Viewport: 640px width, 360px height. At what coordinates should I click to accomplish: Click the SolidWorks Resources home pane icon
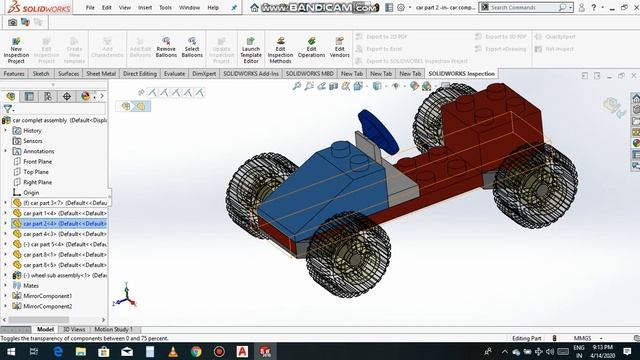click(636, 98)
